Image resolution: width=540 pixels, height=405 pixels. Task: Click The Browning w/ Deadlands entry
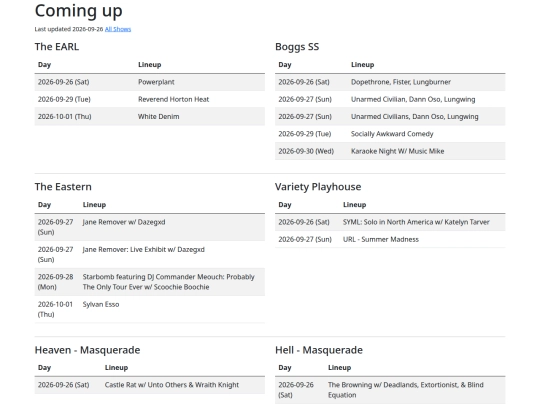405,390
